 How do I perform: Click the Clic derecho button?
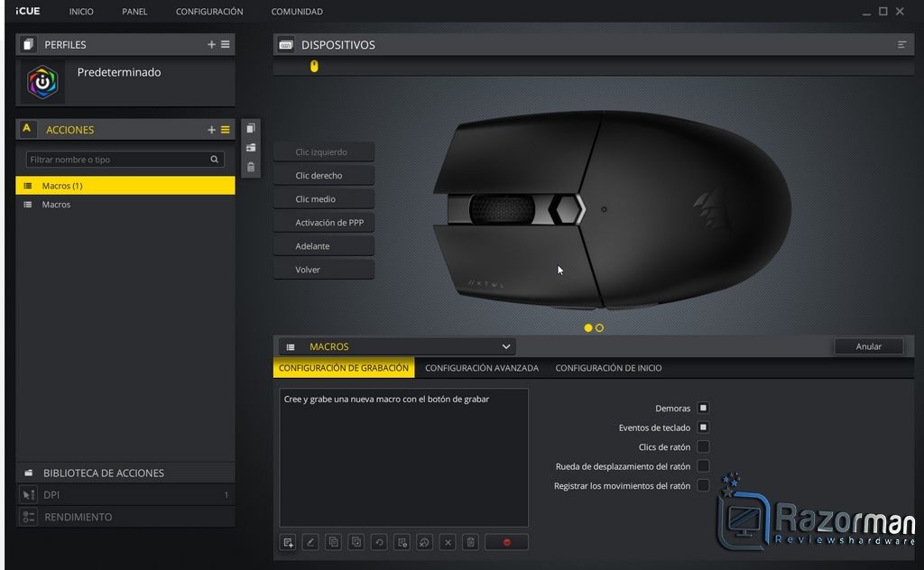click(x=324, y=176)
